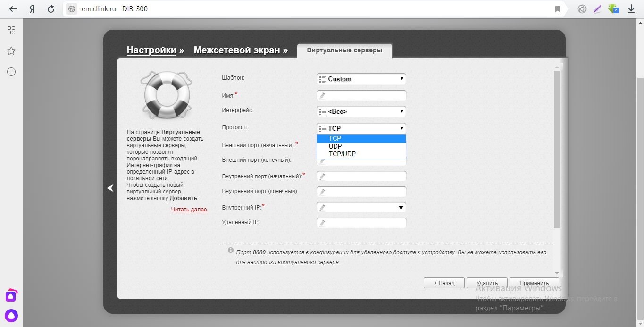This screenshot has width=644, height=327.
Task: Launch Alice assistant purple icon
Action: [11, 315]
